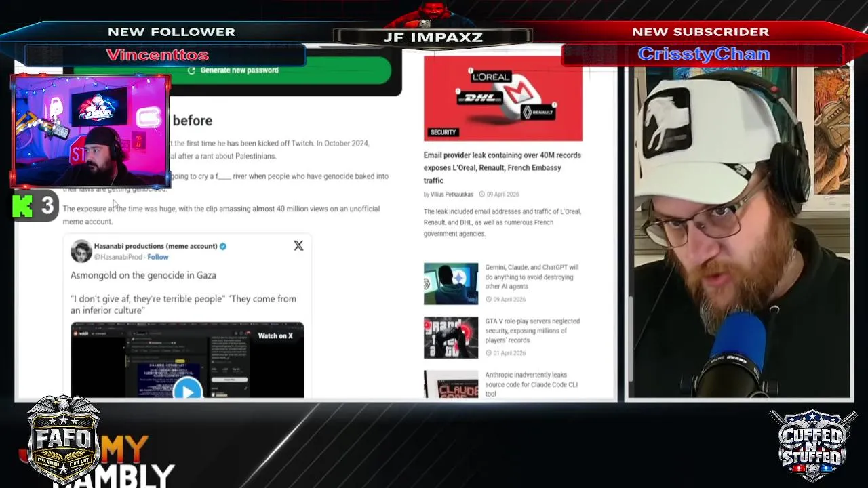Screen dimensions: 868x488
Task: Follow Hasanabi productions on the tweet
Action: (158, 257)
